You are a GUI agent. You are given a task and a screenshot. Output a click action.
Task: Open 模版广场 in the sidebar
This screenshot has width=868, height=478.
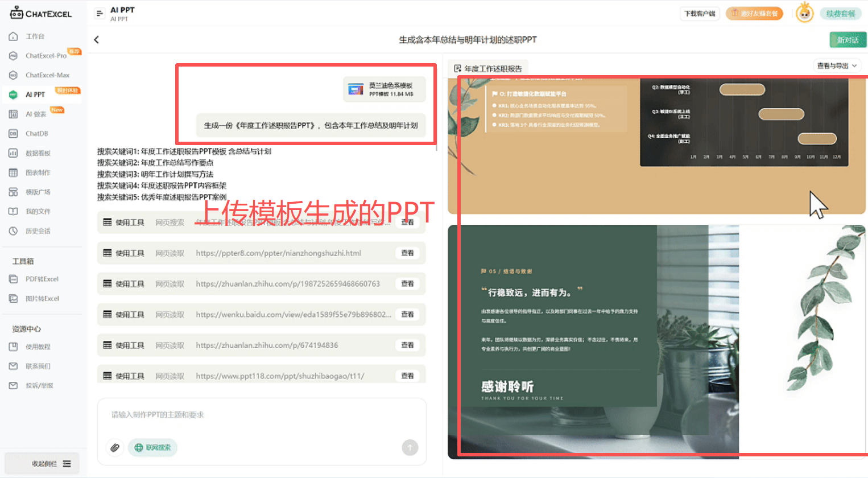tap(38, 192)
